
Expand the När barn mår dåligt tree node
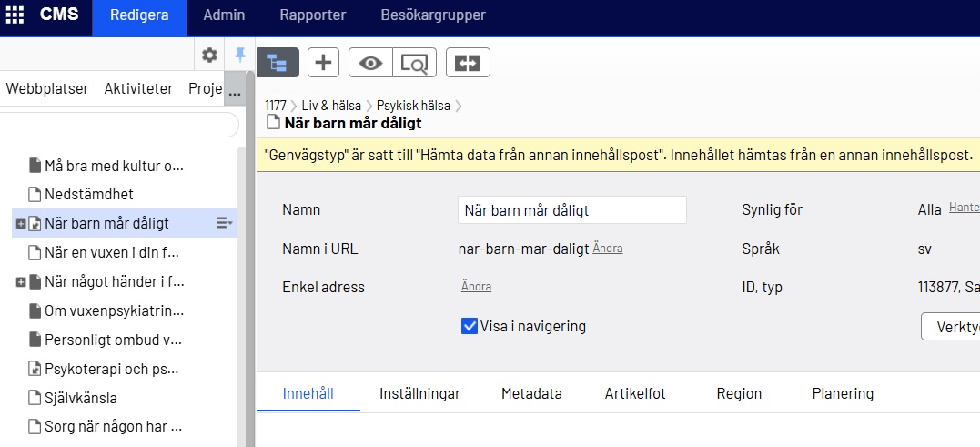click(20, 224)
